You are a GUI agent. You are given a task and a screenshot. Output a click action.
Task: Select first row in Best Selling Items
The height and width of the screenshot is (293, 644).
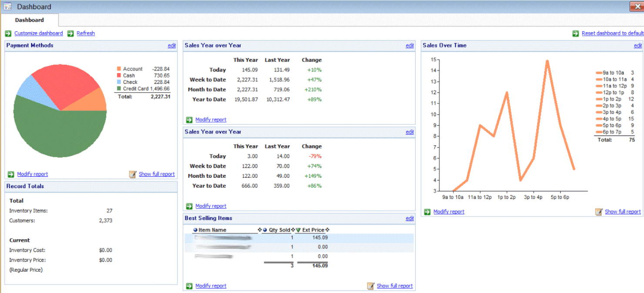[x=261, y=238]
